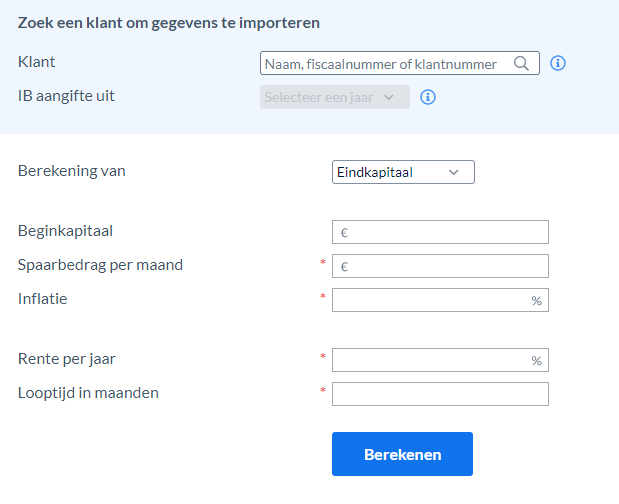Image resolution: width=619 pixels, height=504 pixels.
Task: Open the Eindkapitaal calculation dropdown
Action: 403,172
